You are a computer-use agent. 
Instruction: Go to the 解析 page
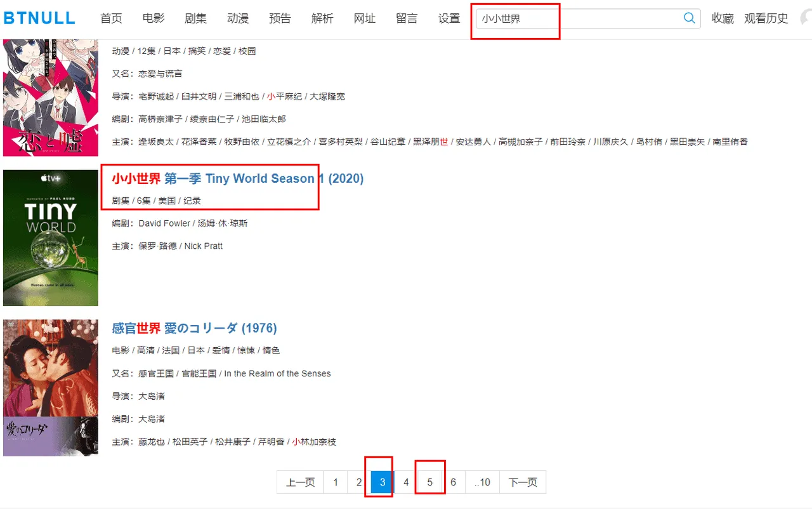pos(322,18)
